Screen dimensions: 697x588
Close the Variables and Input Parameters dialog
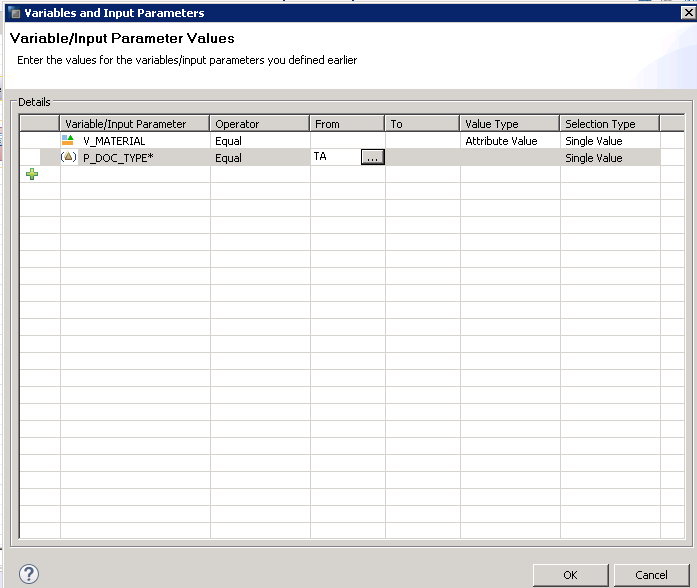point(689,13)
